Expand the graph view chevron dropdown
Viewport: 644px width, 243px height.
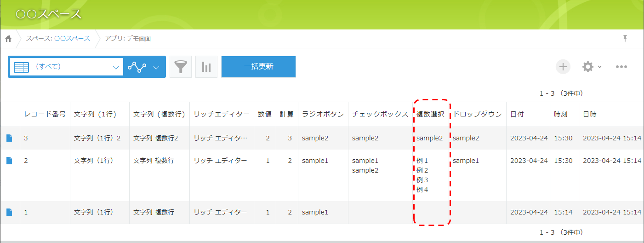pyautogui.click(x=156, y=67)
